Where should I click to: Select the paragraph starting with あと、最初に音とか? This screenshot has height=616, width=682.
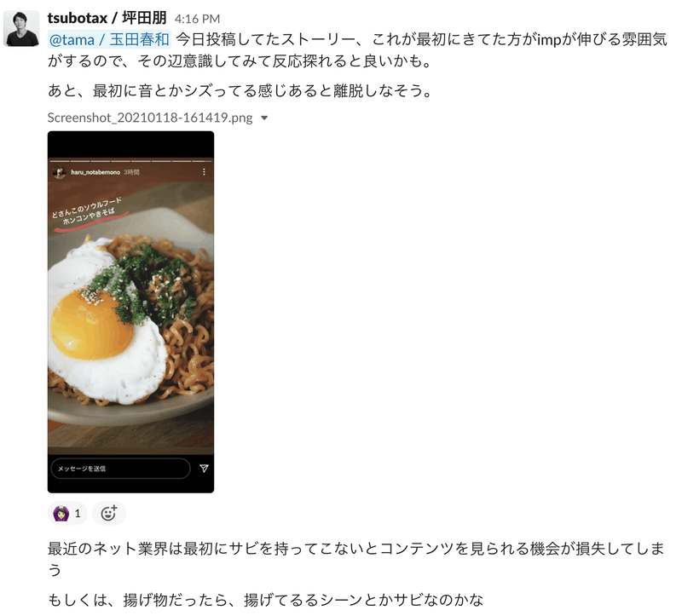[x=240, y=90]
